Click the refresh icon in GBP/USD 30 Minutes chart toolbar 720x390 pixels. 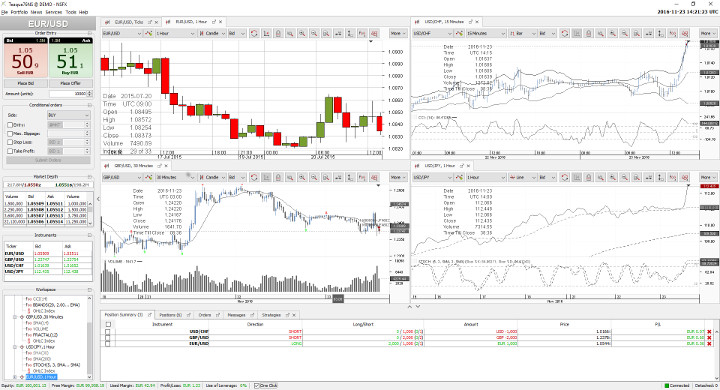[254, 177]
